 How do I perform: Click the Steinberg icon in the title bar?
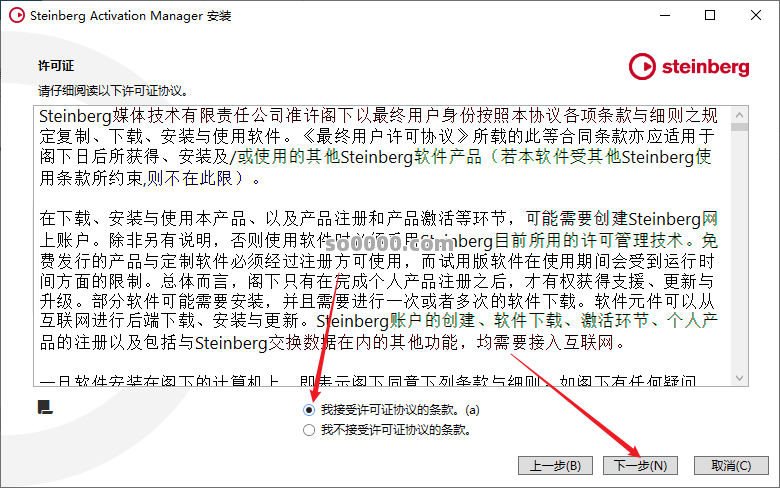pyautogui.click(x=17, y=15)
